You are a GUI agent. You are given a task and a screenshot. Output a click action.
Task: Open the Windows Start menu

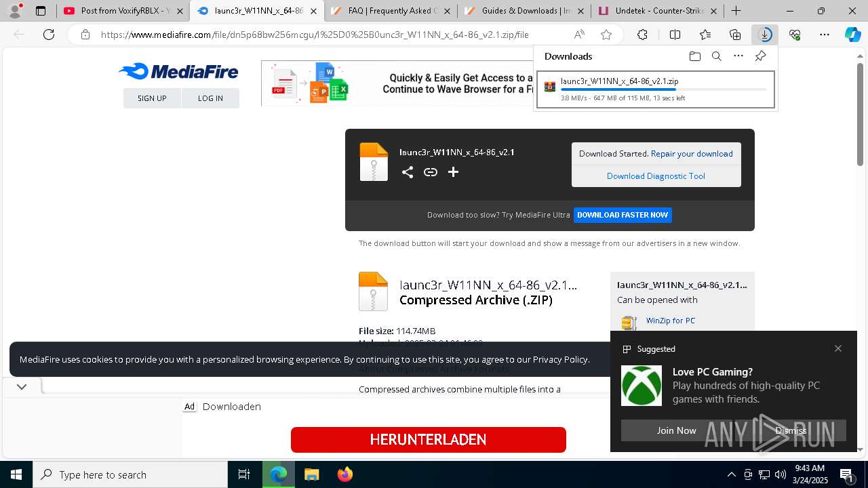click(16, 474)
